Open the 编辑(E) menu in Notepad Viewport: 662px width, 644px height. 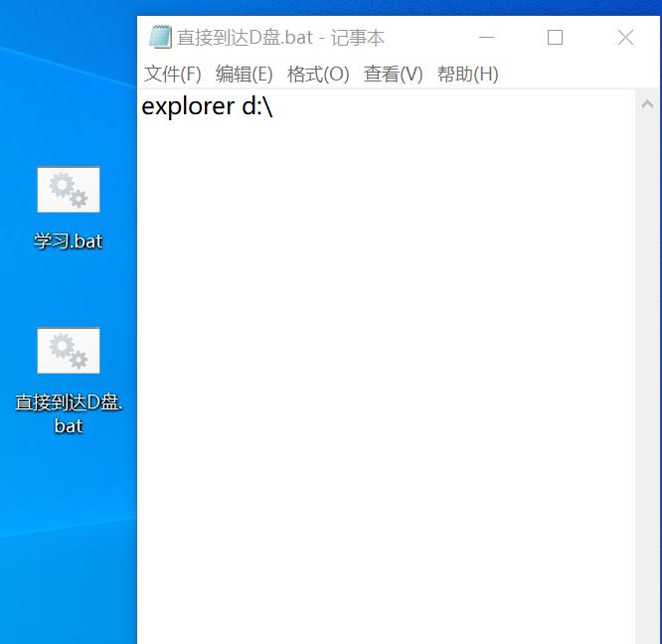tap(245, 75)
